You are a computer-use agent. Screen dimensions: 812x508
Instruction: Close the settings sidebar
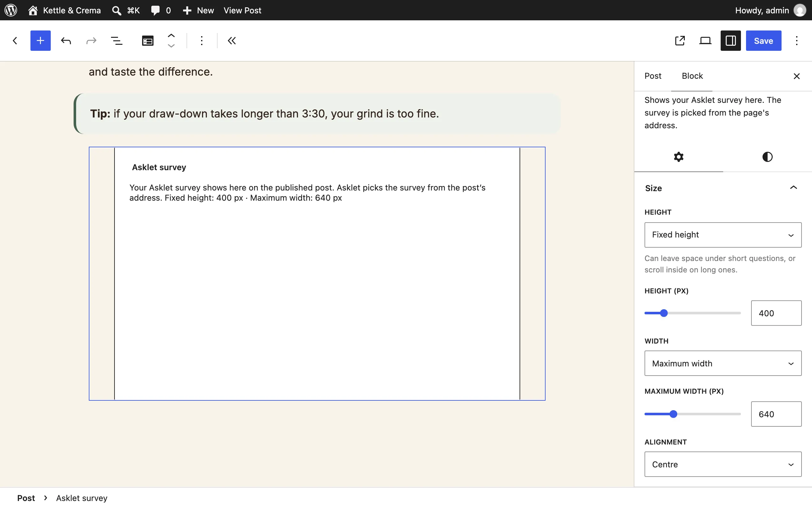point(796,76)
